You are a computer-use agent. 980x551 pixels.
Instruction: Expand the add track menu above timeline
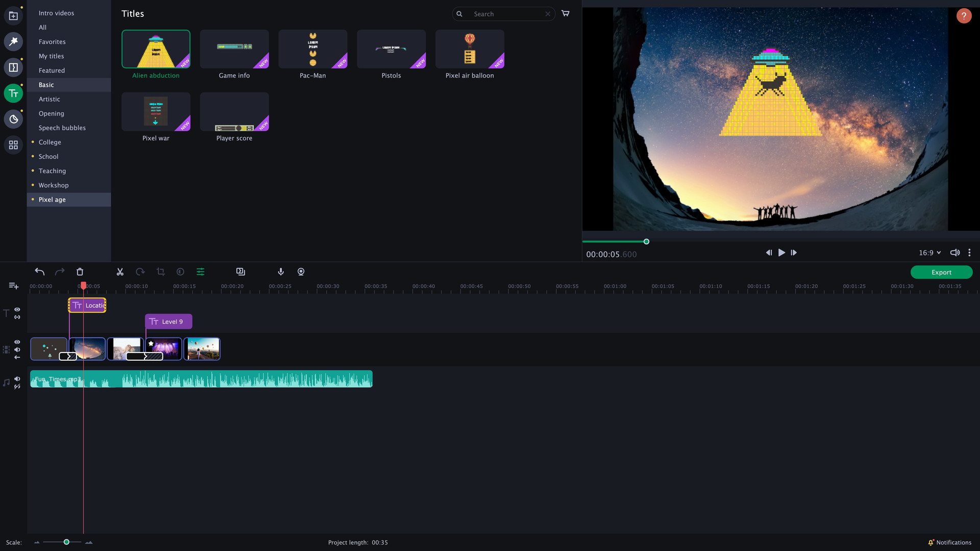pos(13,286)
